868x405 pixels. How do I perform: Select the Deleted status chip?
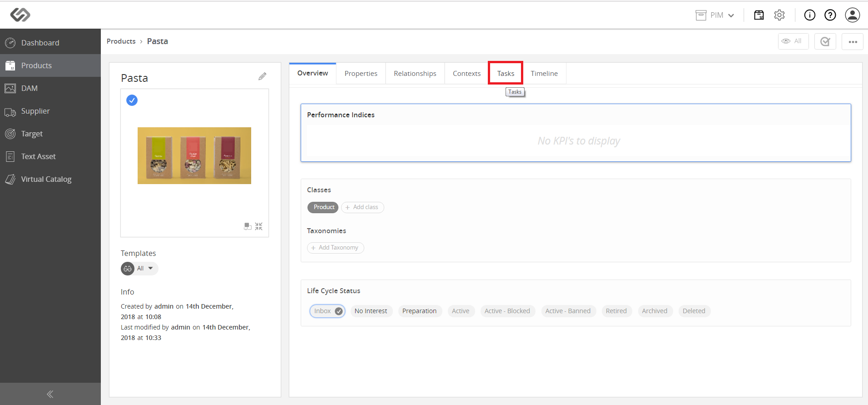point(694,311)
